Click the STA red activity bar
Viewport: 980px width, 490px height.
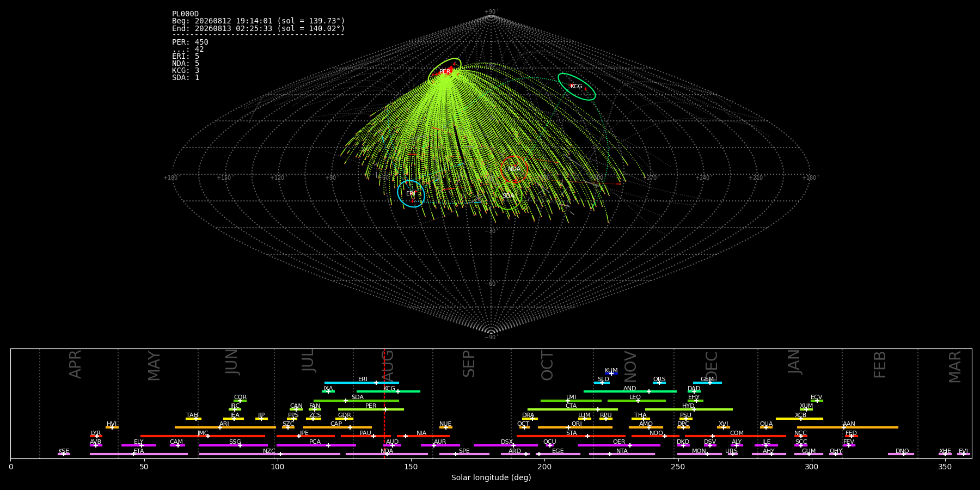(571, 436)
